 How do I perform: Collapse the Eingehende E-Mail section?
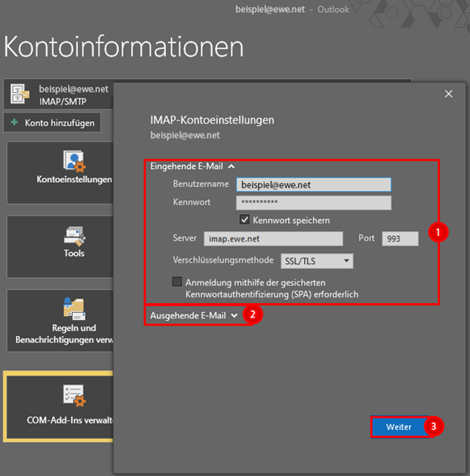point(193,166)
